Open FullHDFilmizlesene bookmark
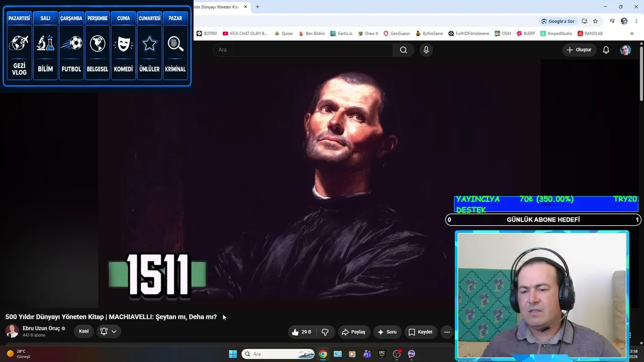The width and height of the screenshot is (644, 362). (469, 34)
